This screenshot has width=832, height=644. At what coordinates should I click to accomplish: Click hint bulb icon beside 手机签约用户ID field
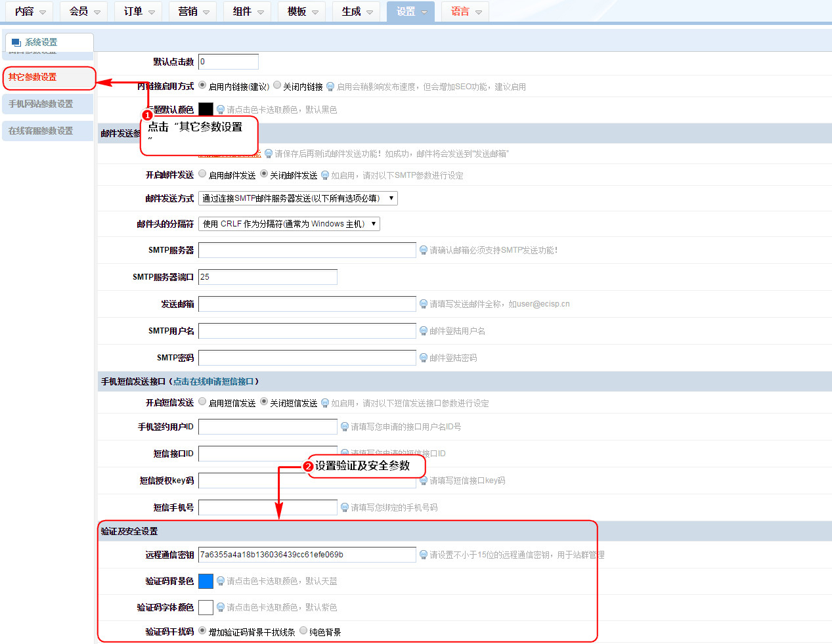345,427
